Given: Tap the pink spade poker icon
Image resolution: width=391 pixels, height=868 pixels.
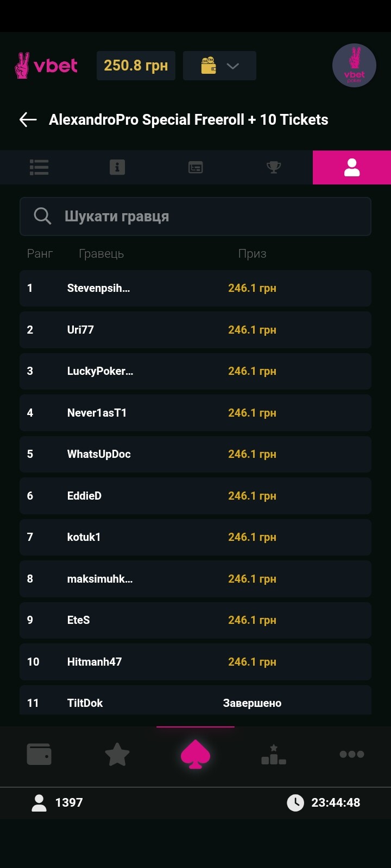Looking at the screenshot, I should pyautogui.click(x=195, y=754).
